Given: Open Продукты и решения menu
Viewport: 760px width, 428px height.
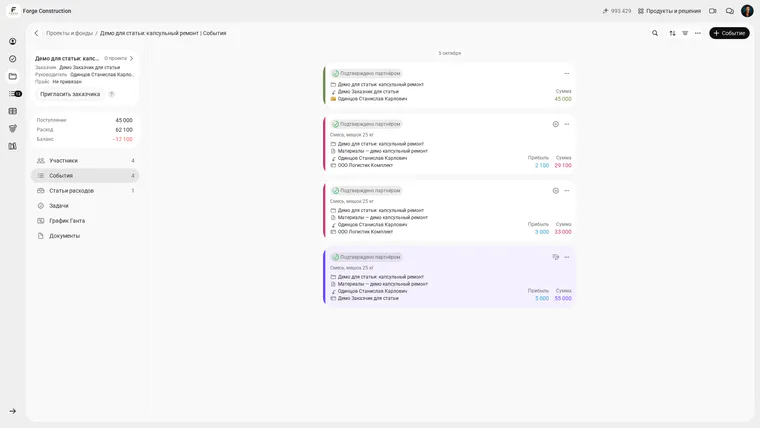Looking at the screenshot, I should tap(669, 11).
